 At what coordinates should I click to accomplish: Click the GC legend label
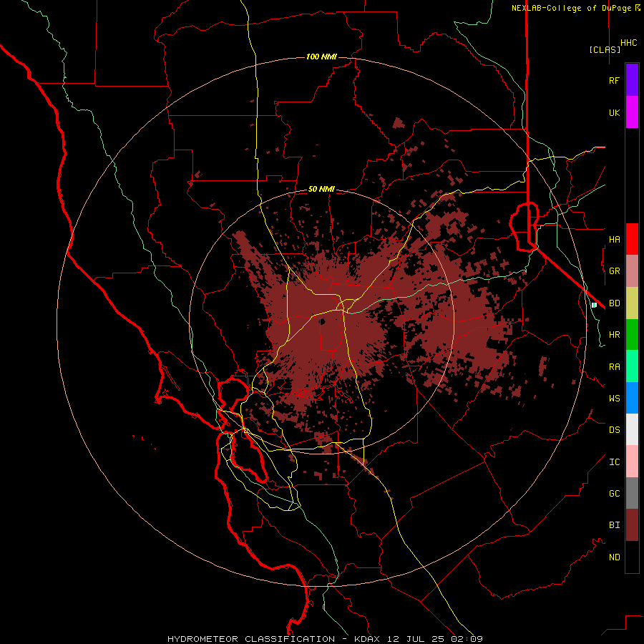click(614, 493)
